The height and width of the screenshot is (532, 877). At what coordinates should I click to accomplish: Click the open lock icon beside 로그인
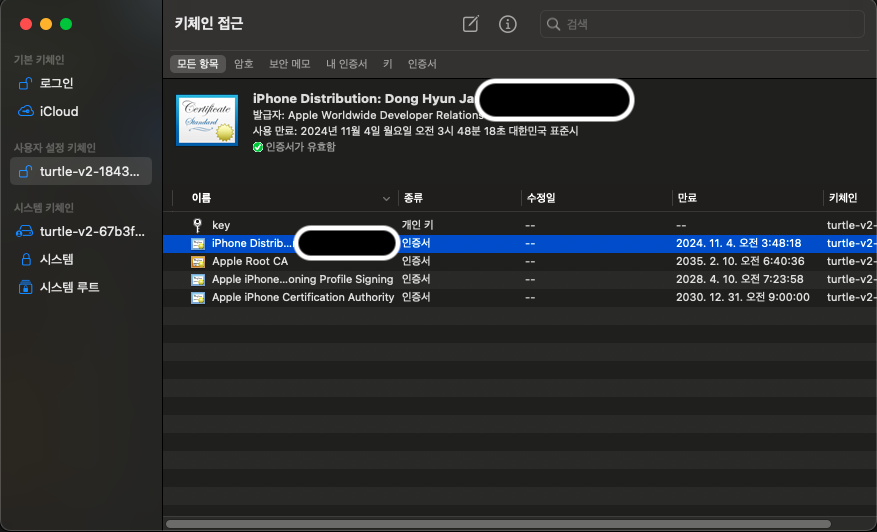point(25,83)
